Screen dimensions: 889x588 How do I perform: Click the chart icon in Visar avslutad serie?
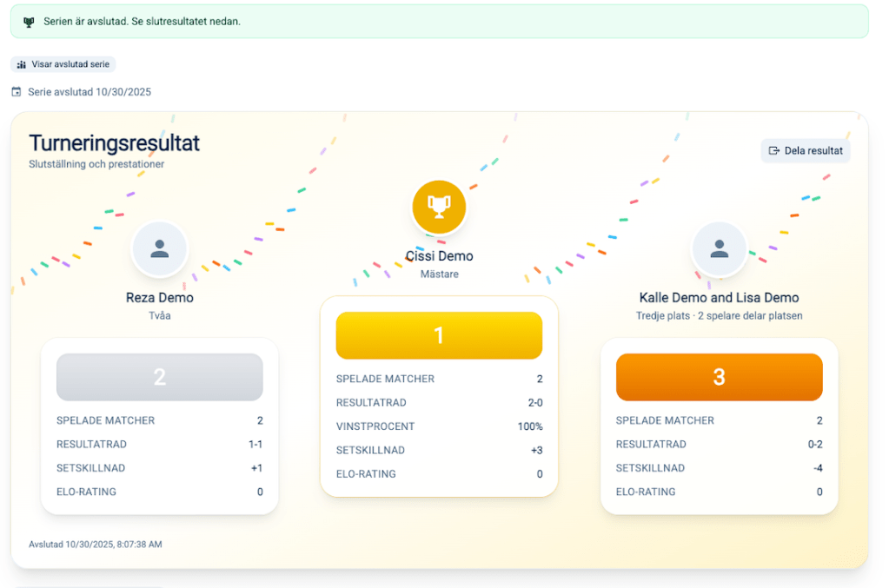22,64
